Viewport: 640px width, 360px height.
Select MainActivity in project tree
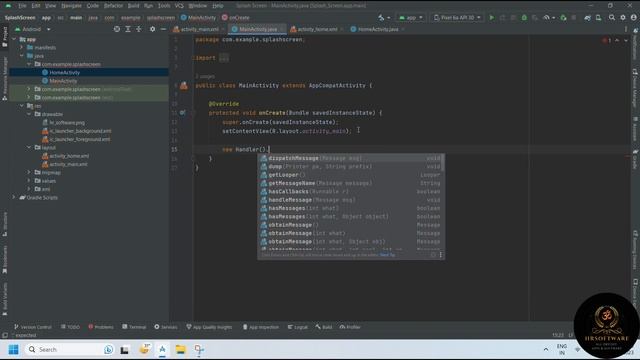63,81
